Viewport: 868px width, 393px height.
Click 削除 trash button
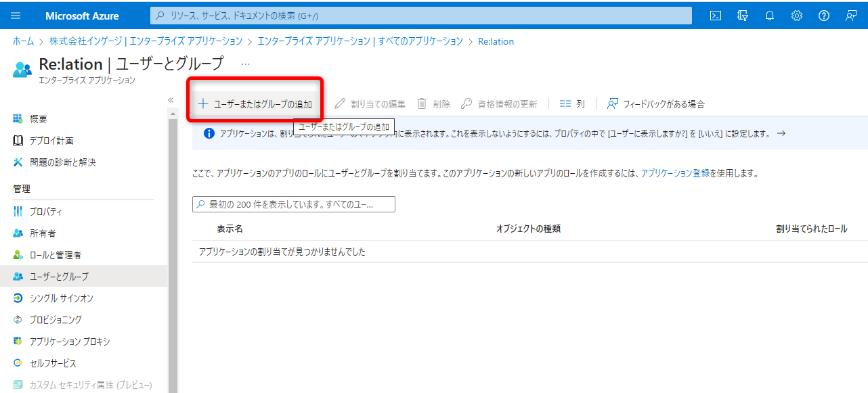[433, 103]
